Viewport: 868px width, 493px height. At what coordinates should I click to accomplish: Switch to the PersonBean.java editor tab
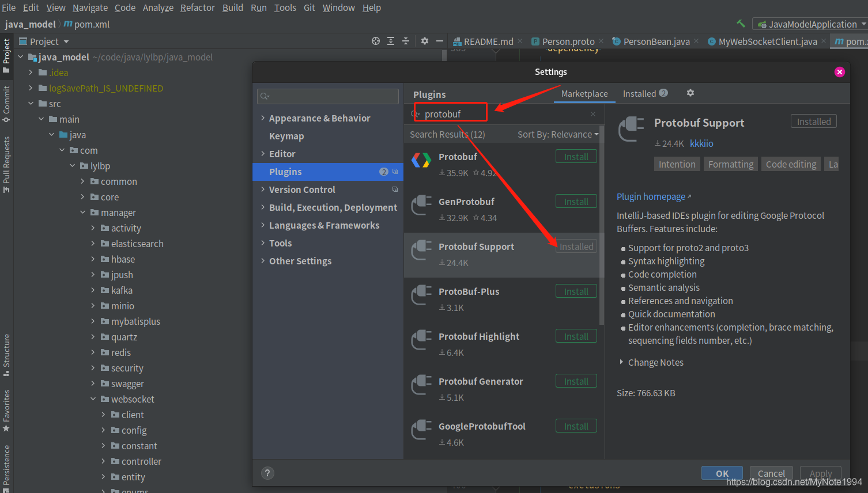coord(656,41)
